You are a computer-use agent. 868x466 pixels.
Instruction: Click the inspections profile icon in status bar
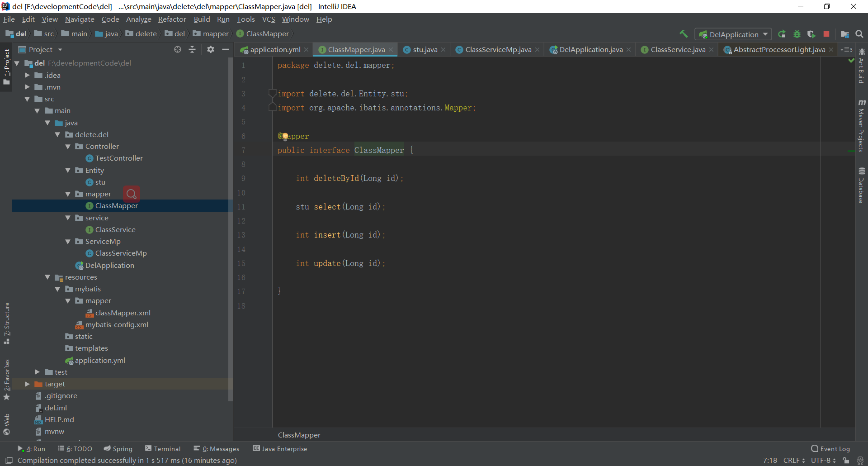[860, 461]
